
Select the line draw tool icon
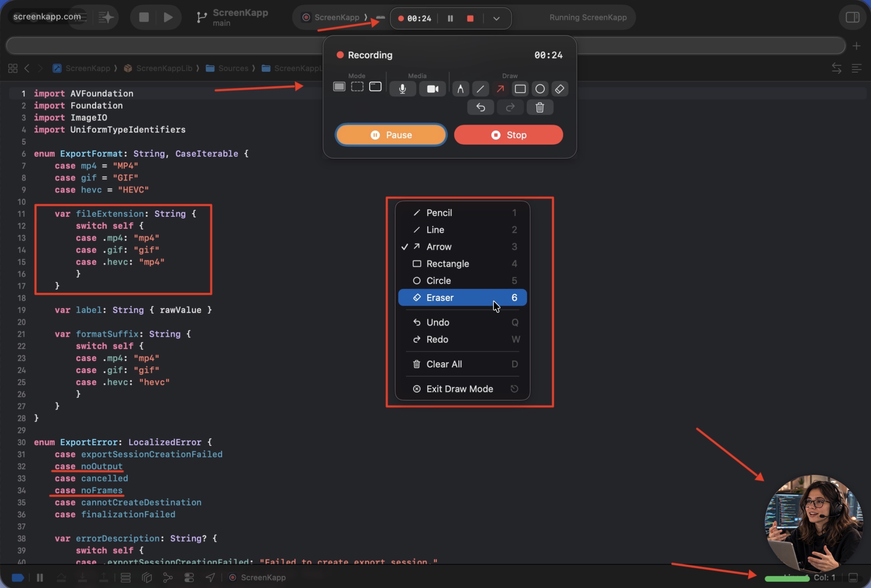coord(480,89)
